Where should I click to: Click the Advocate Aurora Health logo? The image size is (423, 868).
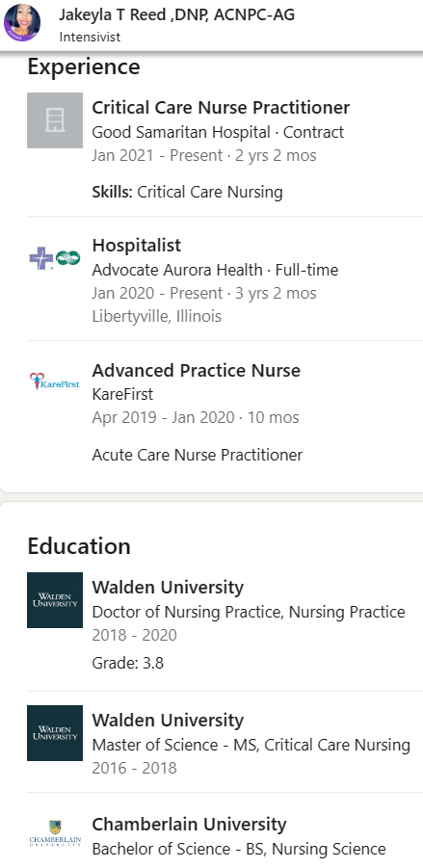pyautogui.click(x=55, y=258)
